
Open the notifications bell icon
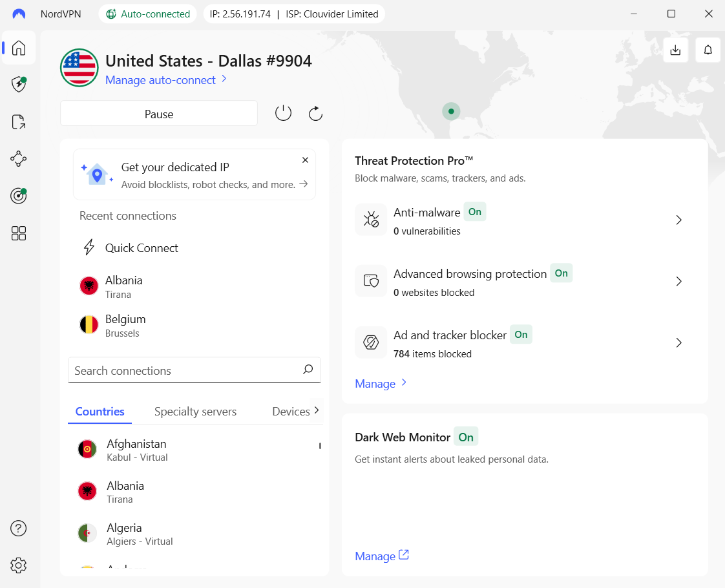coord(708,50)
